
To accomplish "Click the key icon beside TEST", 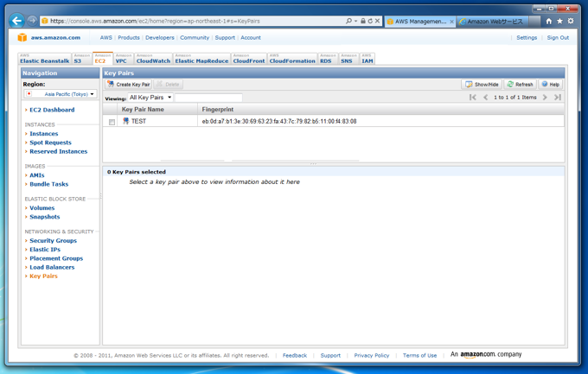I will (x=126, y=121).
